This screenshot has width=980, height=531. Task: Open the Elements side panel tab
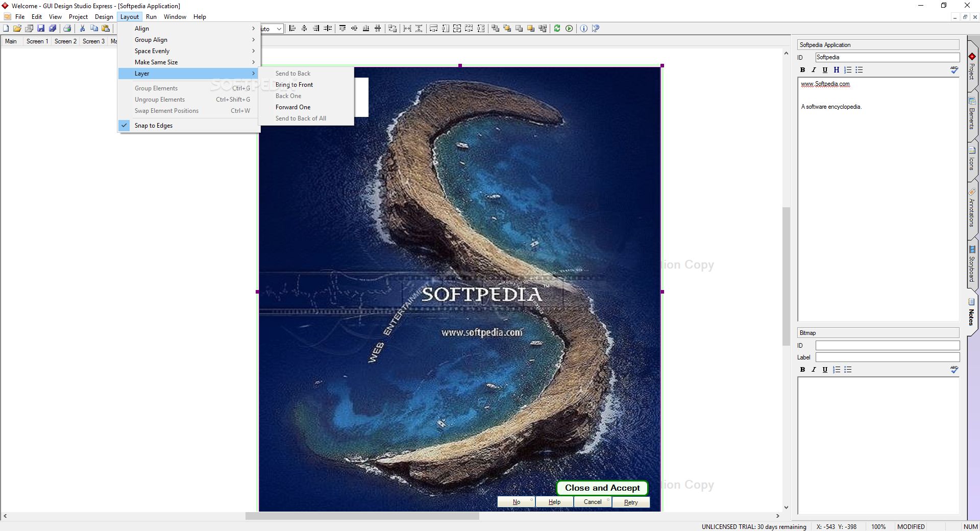[x=972, y=115]
